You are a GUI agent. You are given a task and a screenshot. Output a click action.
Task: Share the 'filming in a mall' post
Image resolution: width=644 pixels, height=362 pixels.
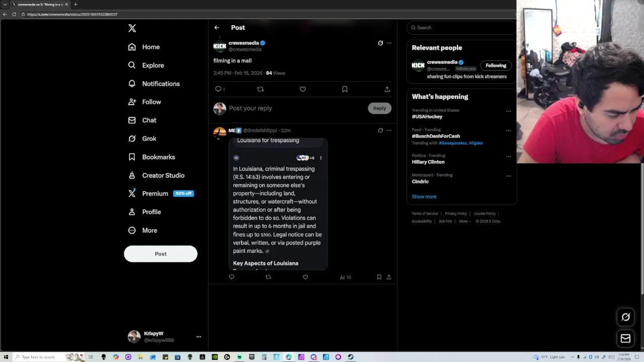387,89
